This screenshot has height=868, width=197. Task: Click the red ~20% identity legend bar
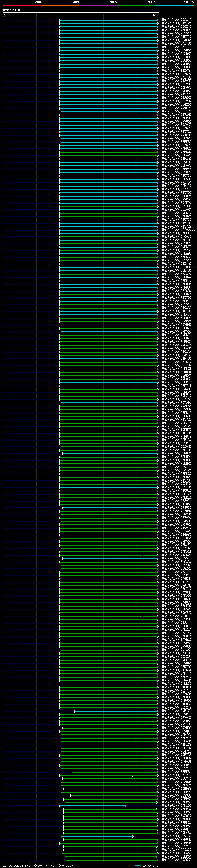[x=22, y=6]
